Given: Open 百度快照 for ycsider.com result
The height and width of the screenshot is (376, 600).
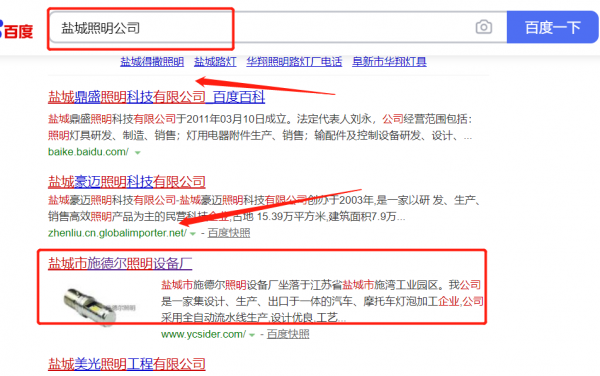Looking at the screenshot, I should (x=288, y=334).
